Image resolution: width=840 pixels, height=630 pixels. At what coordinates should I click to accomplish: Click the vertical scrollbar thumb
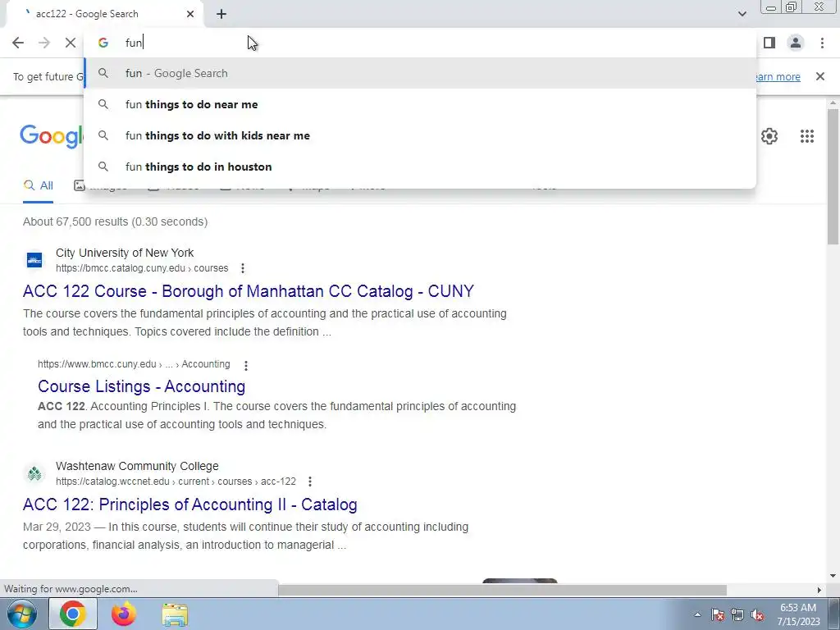[x=833, y=177]
